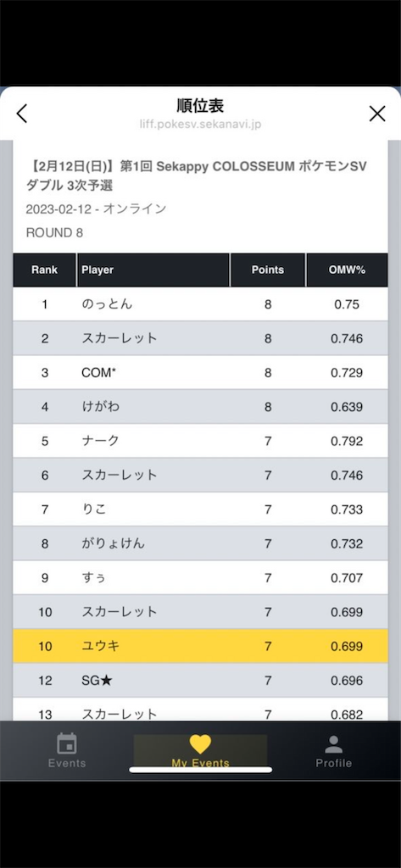
Task: Select the COM* player row
Action: [x=200, y=373]
